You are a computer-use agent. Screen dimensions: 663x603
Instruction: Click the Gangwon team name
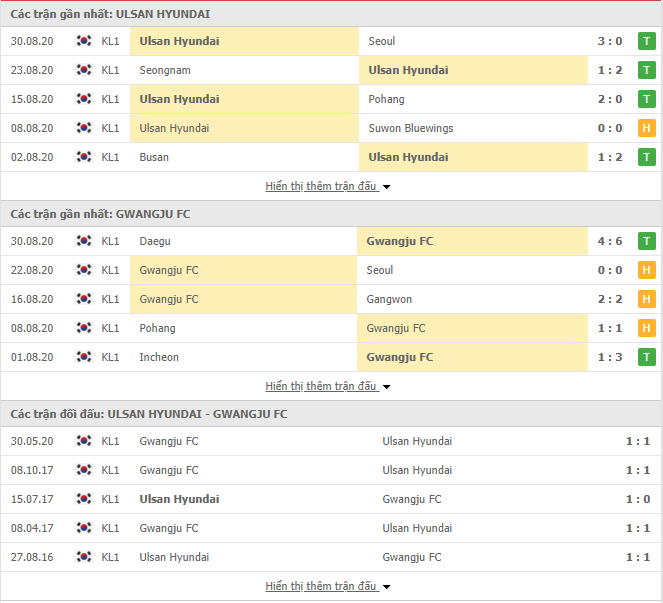point(389,299)
